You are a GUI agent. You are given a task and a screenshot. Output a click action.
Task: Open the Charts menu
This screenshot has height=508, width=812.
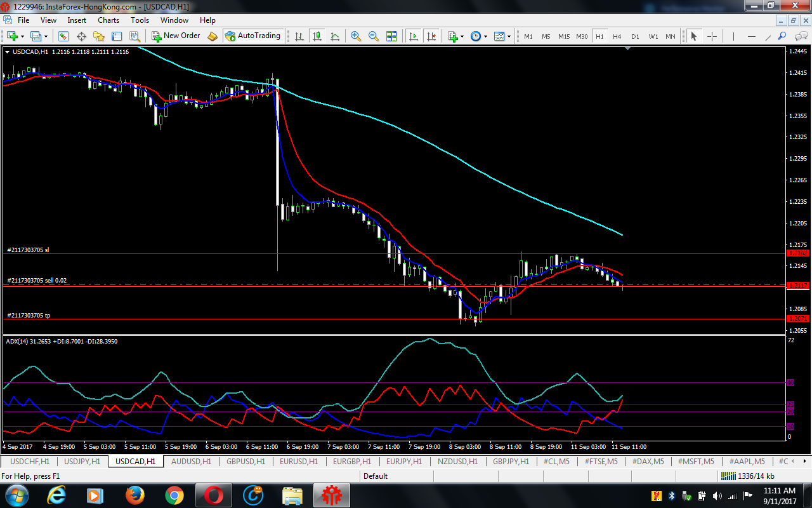(108, 20)
